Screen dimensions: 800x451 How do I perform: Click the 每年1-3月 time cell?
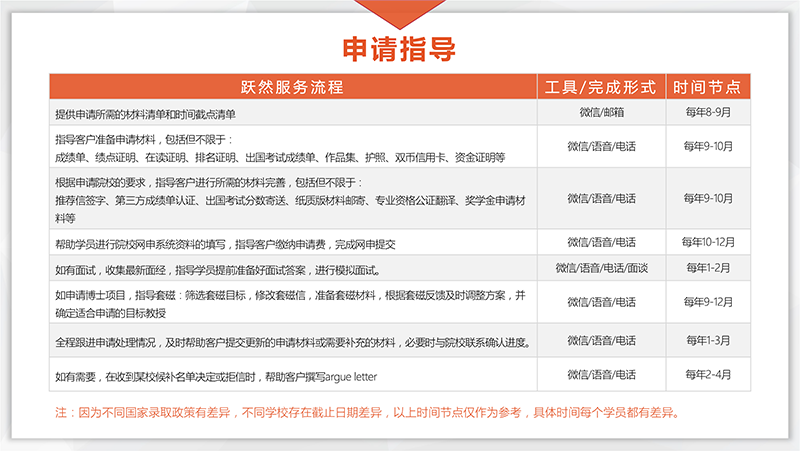pos(708,341)
